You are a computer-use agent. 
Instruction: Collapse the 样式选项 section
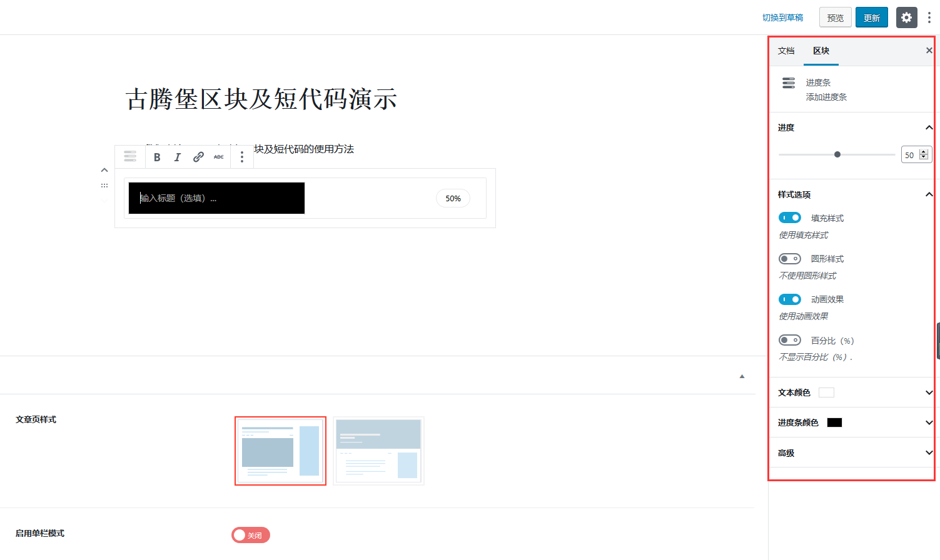pos(928,194)
